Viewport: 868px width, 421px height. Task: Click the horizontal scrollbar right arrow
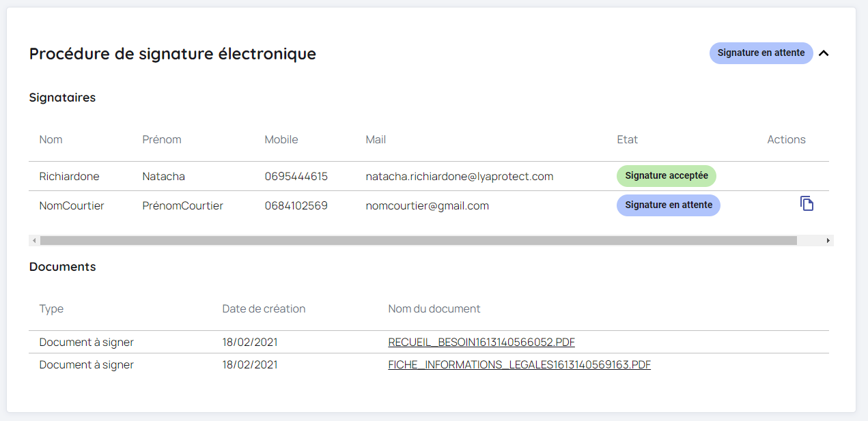(x=828, y=241)
